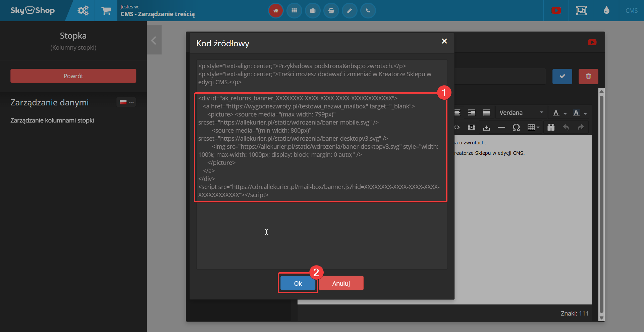Screen dimensions: 644x332
Task: Click the droplet theme icon
Action: pos(606,10)
